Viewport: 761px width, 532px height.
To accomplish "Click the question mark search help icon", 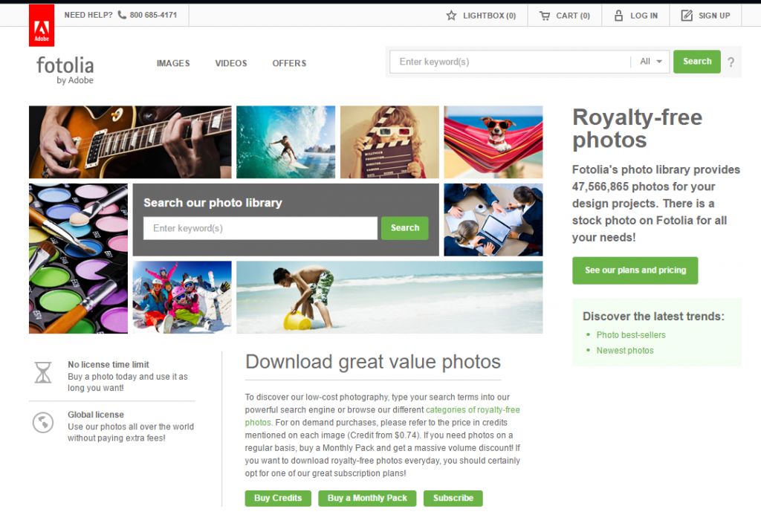I will (731, 62).
